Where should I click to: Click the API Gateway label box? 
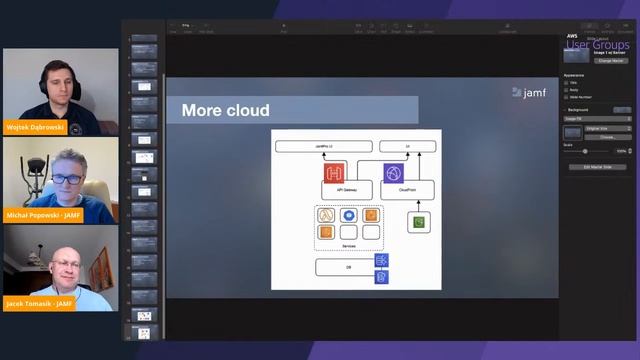(x=347, y=190)
